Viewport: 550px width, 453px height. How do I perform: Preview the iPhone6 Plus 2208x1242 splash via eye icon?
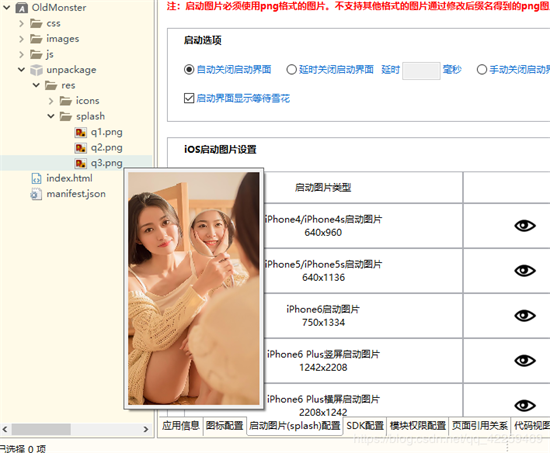point(525,405)
